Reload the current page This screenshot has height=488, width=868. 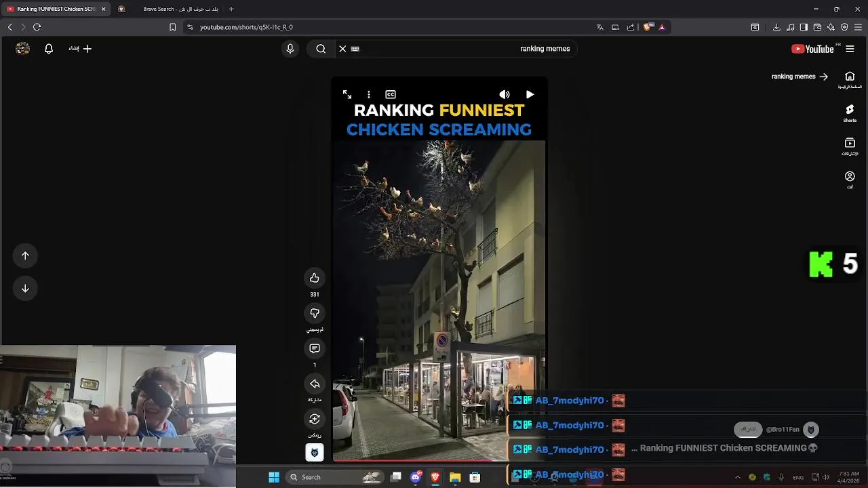[x=37, y=27]
